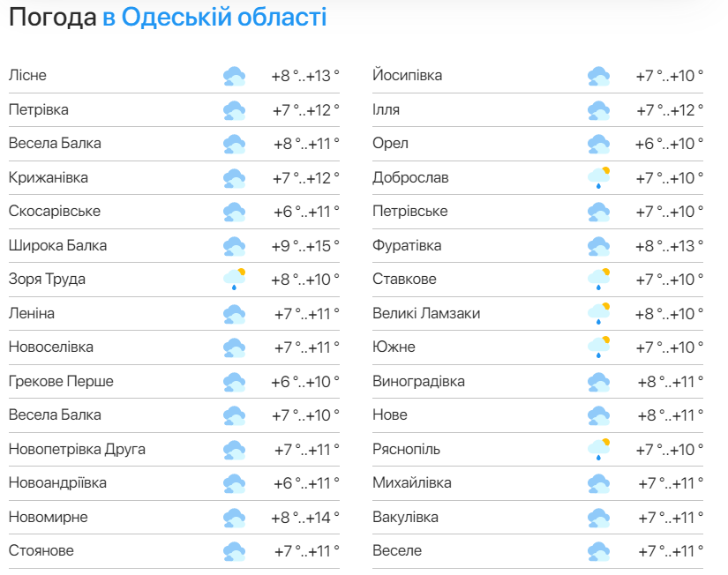
Task: Select Грекове Перше from the list
Action: tap(61, 382)
